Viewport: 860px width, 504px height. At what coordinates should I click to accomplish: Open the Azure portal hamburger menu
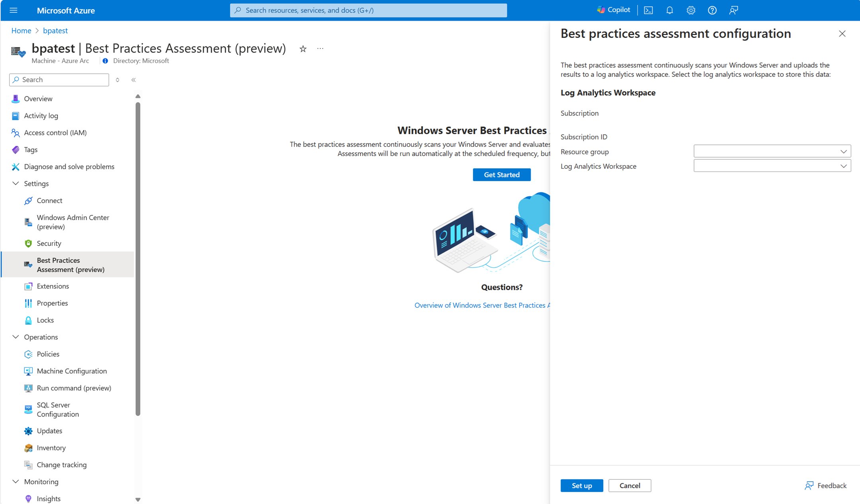14,10
